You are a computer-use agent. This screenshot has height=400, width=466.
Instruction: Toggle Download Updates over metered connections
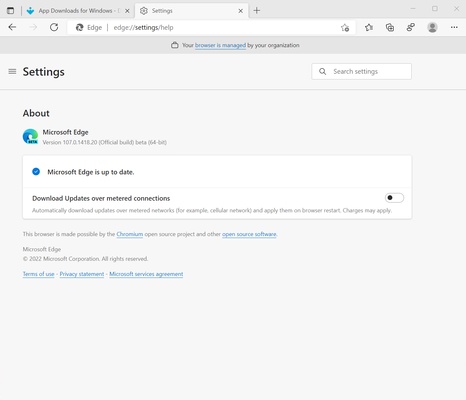[394, 198]
